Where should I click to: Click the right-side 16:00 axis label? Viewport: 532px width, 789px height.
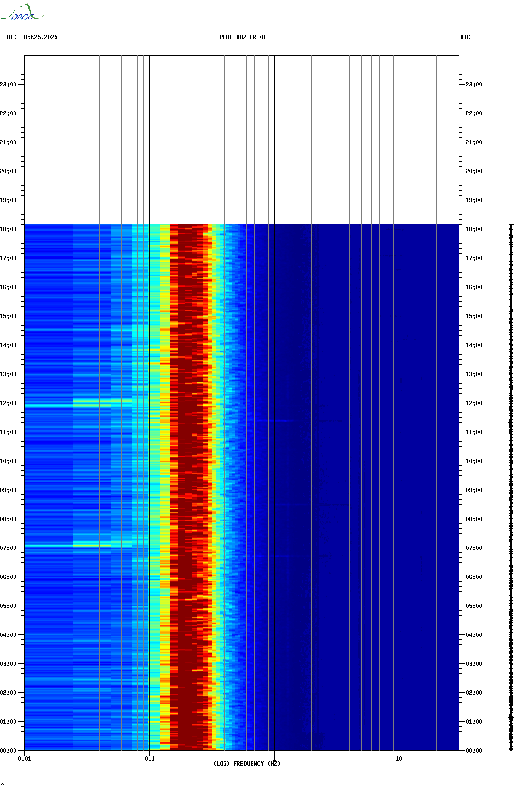pos(474,287)
